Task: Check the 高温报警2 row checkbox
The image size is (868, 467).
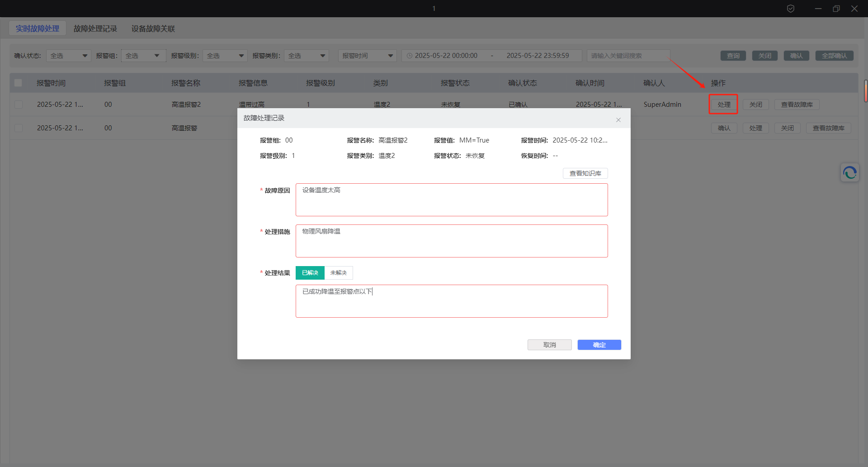Action: pyautogui.click(x=19, y=105)
